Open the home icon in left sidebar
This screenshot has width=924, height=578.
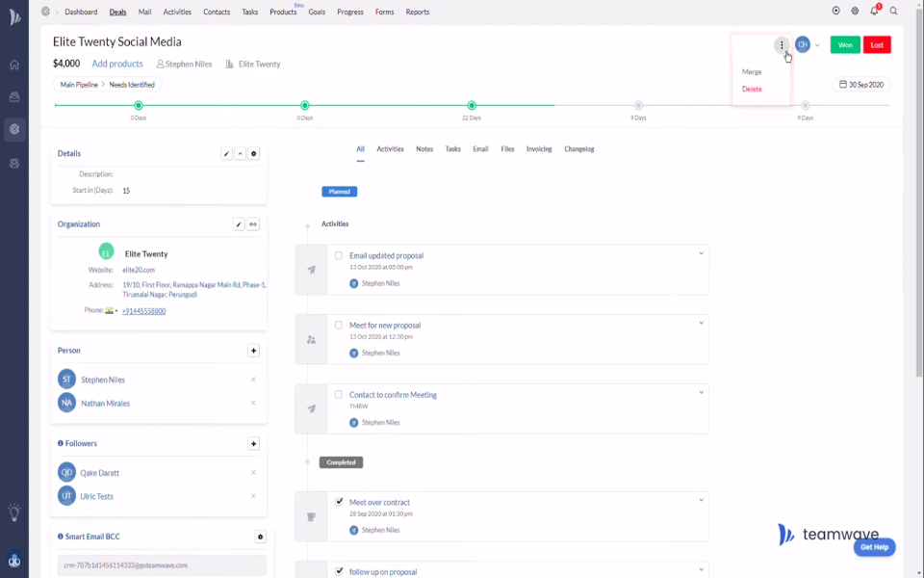[x=14, y=65]
